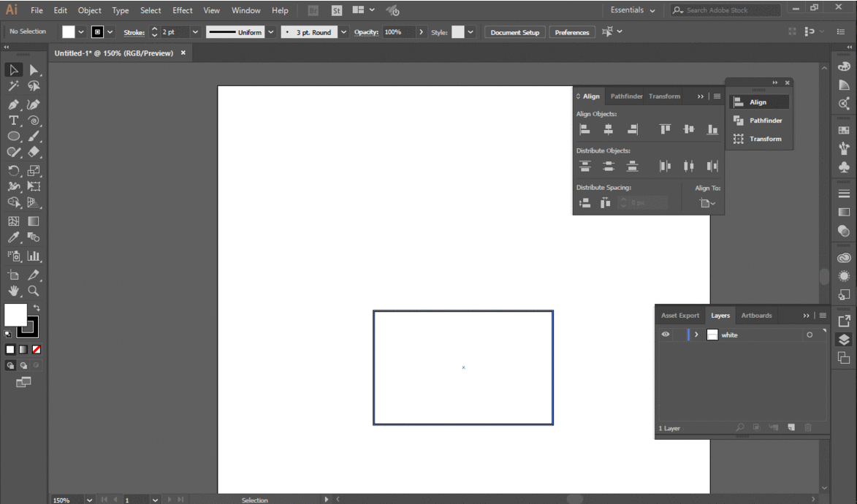Open the Essentials workspace switcher
The height and width of the screenshot is (504, 857).
click(x=633, y=10)
